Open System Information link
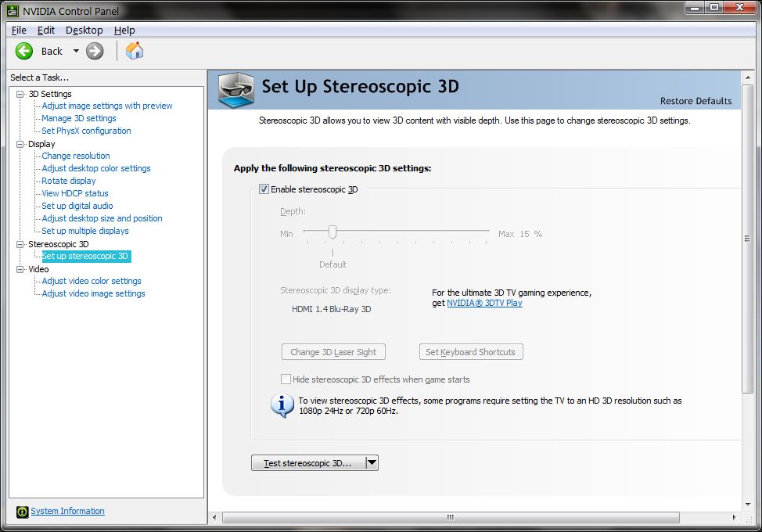Viewport: 762px width, 532px height. pyautogui.click(x=67, y=511)
